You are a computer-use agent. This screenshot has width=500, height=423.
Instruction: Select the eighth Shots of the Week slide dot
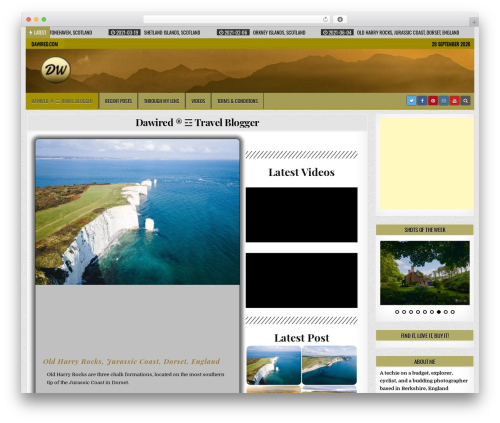coord(446,312)
